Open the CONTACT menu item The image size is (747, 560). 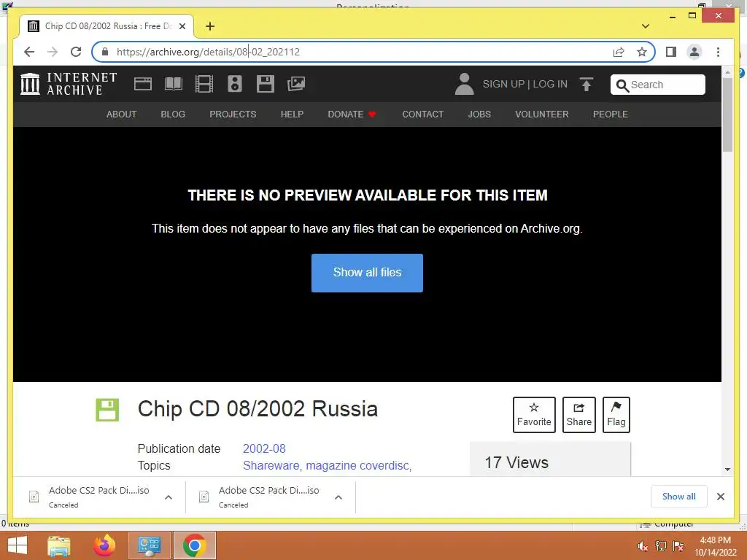422,114
